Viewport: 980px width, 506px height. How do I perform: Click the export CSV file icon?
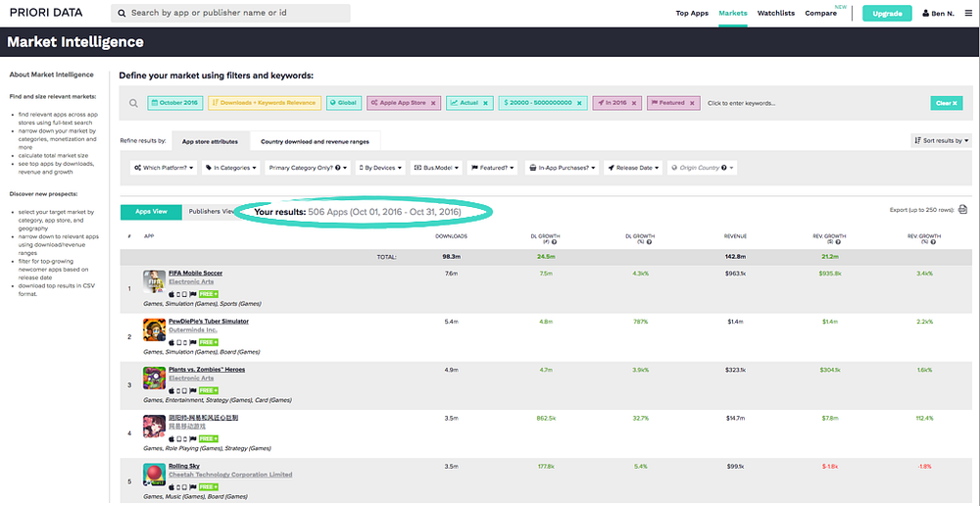963,210
